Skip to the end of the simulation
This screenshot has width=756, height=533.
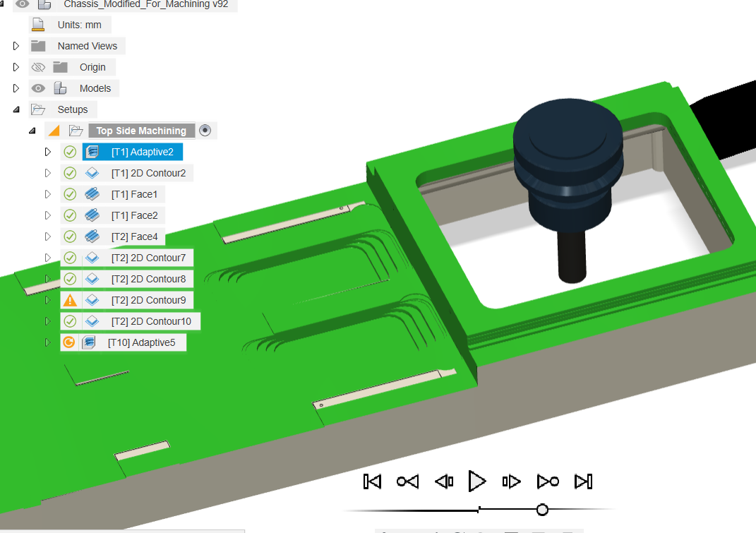(583, 481)
